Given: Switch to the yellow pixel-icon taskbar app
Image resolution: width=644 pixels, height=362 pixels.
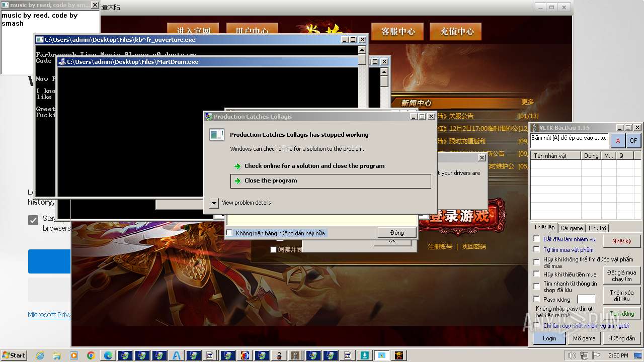Looking at the screenshot, I should pos(399,355).
